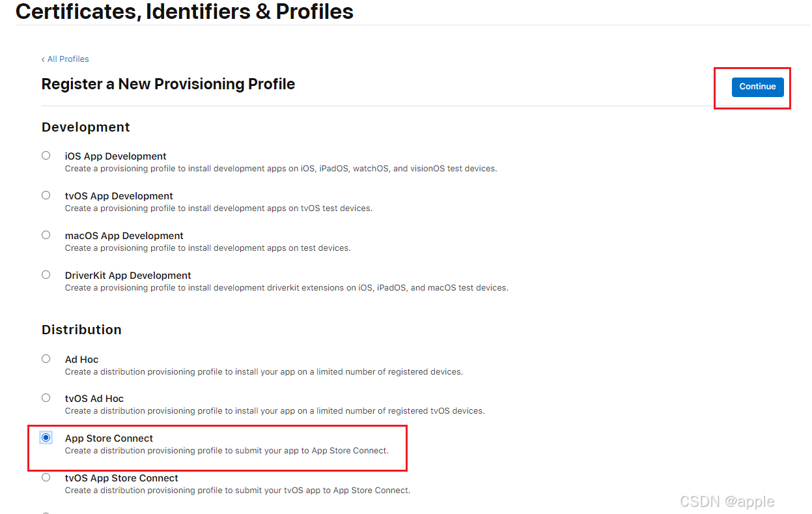Click the Certificates, Identifiers & Profiles title

click(184, 11)
